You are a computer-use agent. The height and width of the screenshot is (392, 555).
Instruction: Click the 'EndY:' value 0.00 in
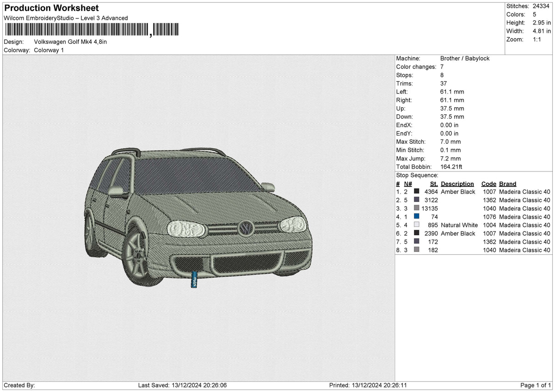[x=450, y=134]
